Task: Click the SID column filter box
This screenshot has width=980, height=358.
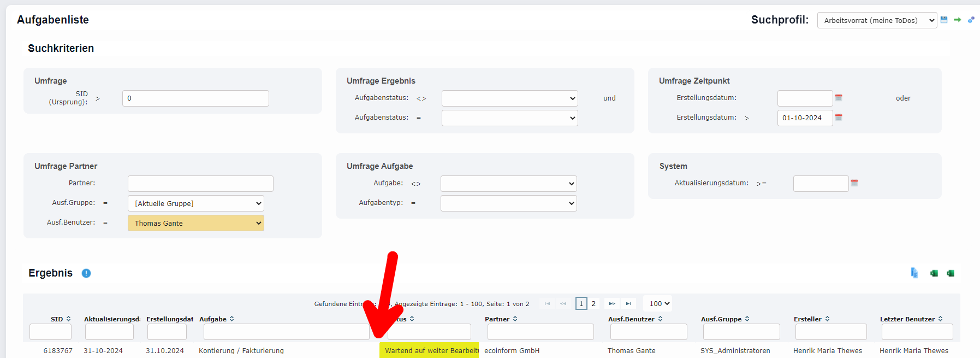Action: click(x=50, y=332)
